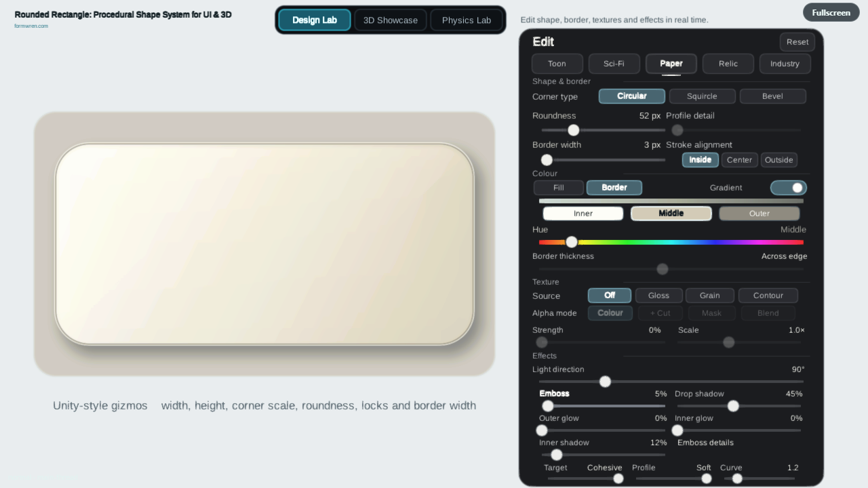Switch colour target to Fill
The height and width of the screenshot is (488, 868).
pos(558,188)
